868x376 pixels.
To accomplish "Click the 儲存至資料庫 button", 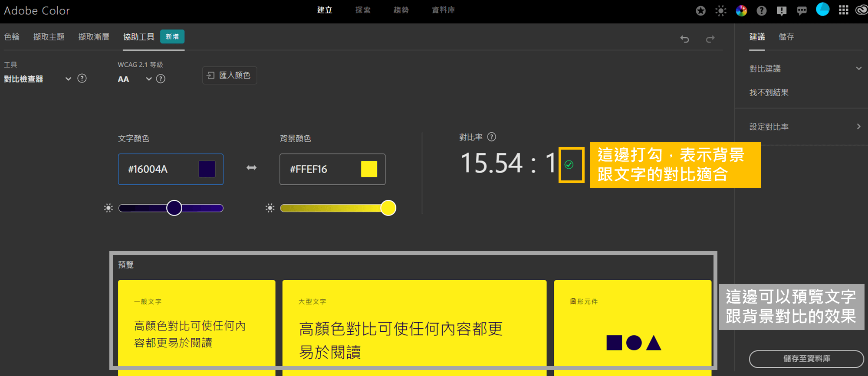I will [x=806, y=359].
